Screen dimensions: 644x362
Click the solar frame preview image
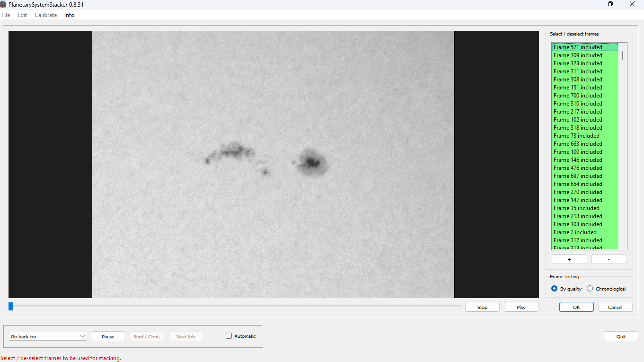[273, 164]
